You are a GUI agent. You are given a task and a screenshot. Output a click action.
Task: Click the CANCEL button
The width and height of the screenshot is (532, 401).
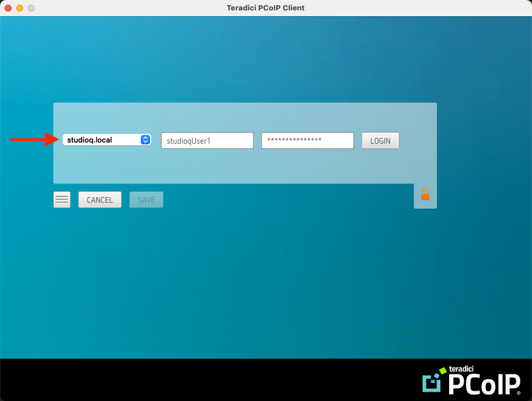[x=100, y=200]
